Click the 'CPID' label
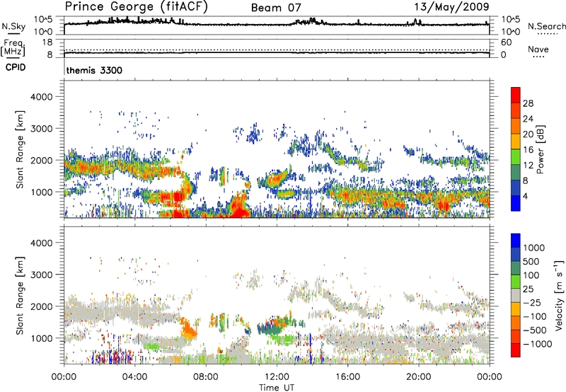The image size is (566, 392). [x=15, y=67]
